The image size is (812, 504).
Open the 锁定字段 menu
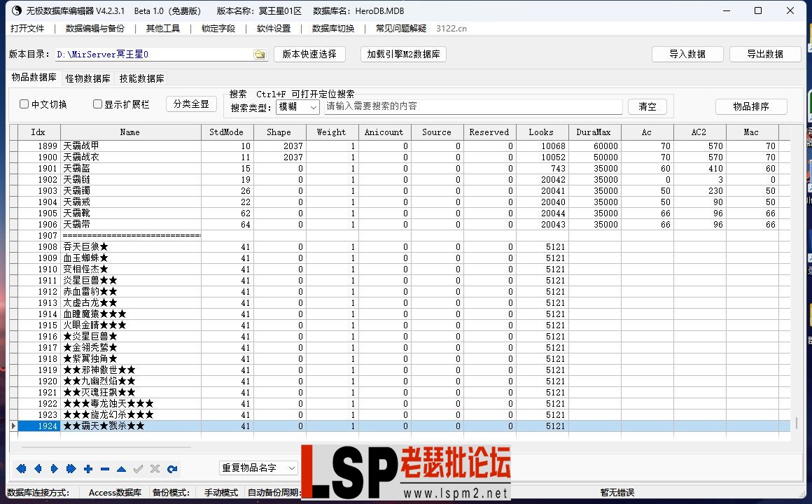pyautogui.click(x=218, y=29)
